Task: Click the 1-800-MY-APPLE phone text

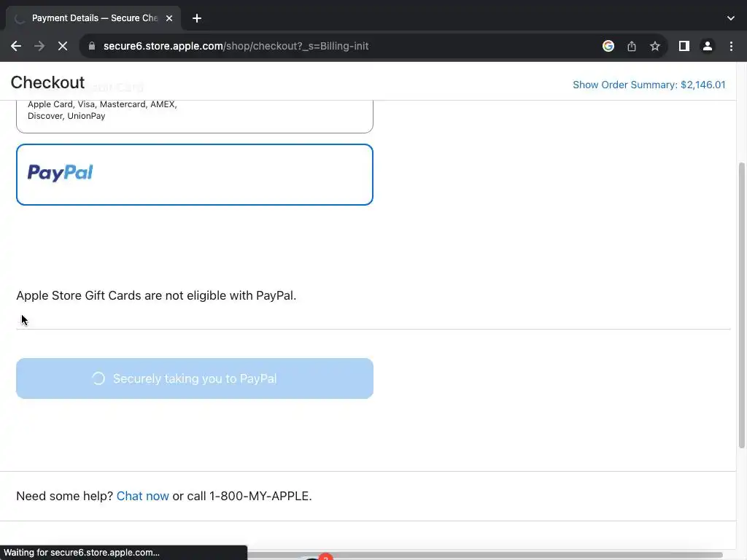Action: (x=260, y=496)
